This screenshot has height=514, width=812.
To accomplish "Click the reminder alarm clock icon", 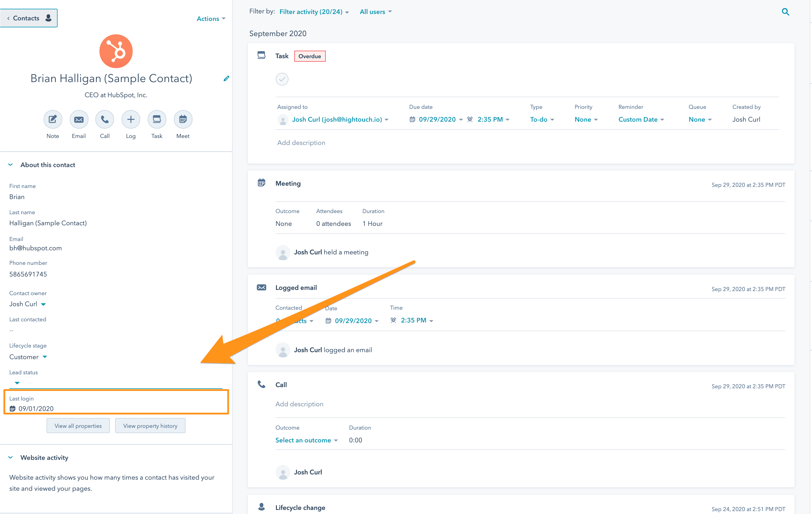I will click(469, 119).
